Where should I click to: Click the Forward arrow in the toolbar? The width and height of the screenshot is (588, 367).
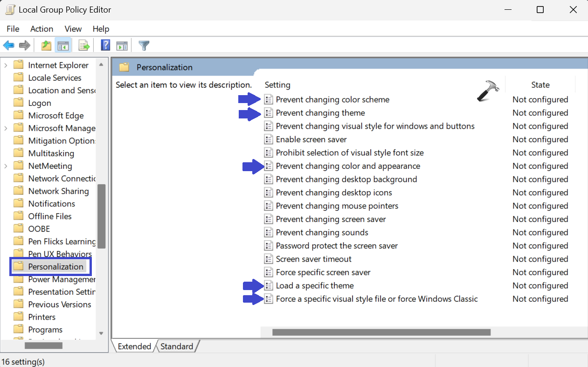tap(25, 45)
